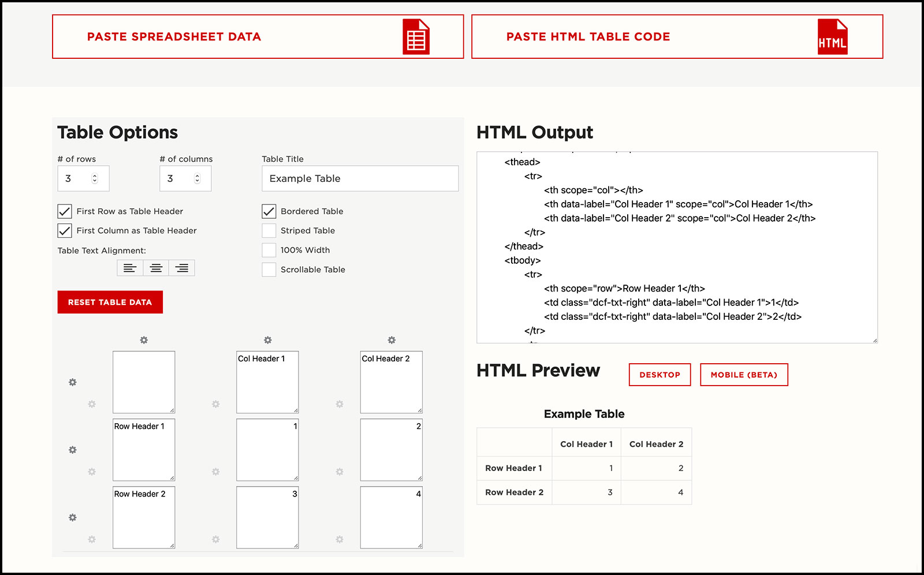Adjust the number of columns stepper

pos(197,178)
